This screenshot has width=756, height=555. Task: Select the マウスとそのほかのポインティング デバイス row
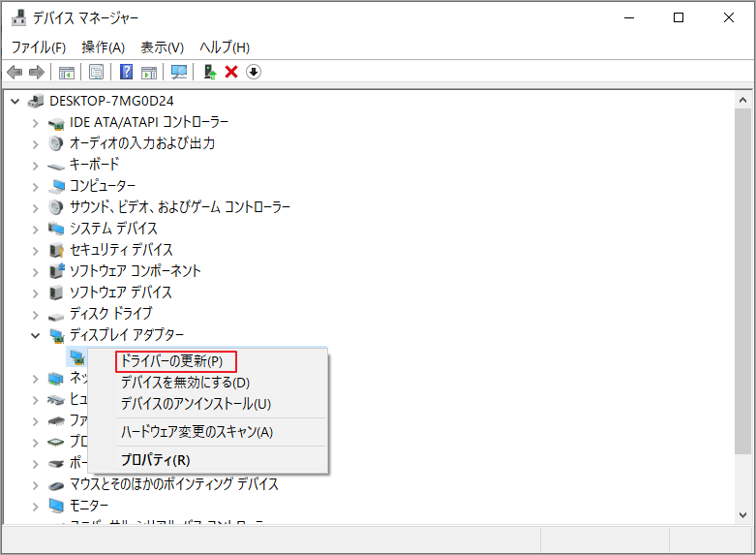[174, 484]
